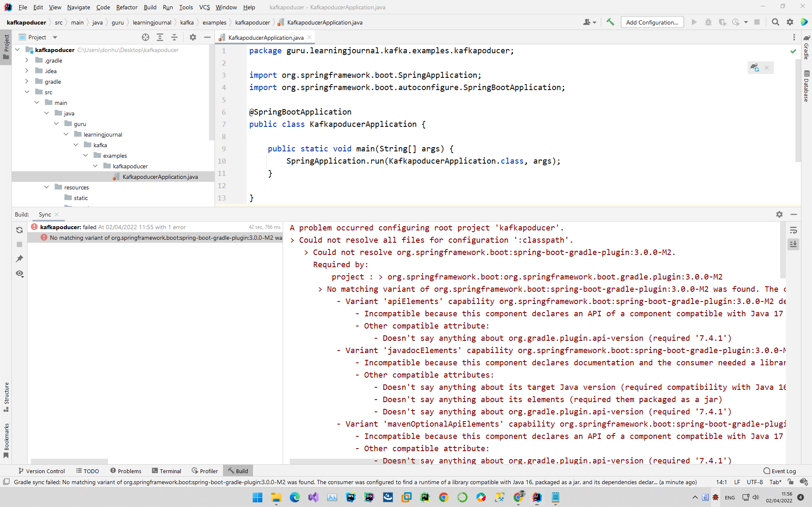Open the Refactor menu
Image resolution: width=812 pixels, height=507 pixels.
[127, 7]
